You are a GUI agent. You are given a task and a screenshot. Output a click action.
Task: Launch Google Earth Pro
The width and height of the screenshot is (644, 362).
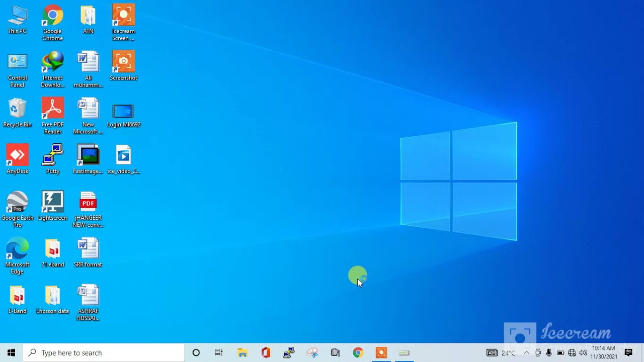(17, 210)
